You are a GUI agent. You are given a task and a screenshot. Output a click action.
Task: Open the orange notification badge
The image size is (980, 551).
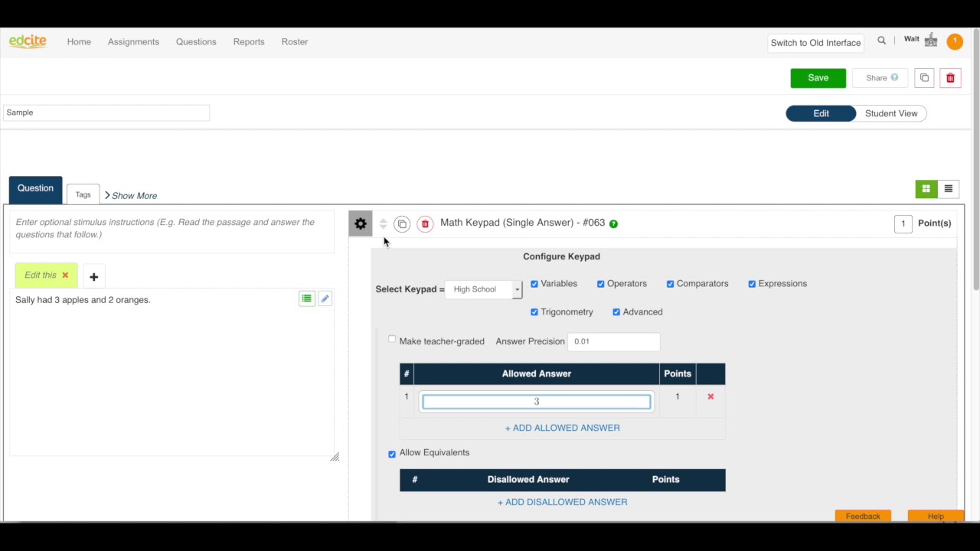click(x=955, y=41)
